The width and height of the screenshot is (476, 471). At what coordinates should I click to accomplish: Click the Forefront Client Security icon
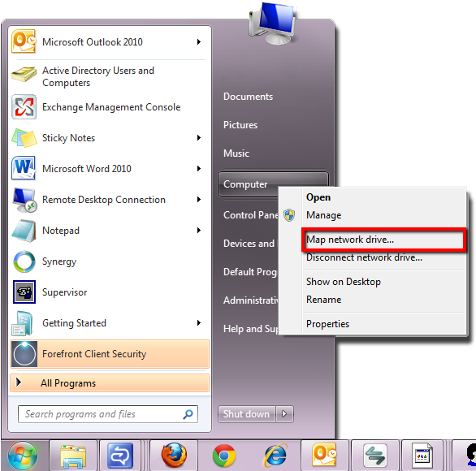tap(24, 354)
